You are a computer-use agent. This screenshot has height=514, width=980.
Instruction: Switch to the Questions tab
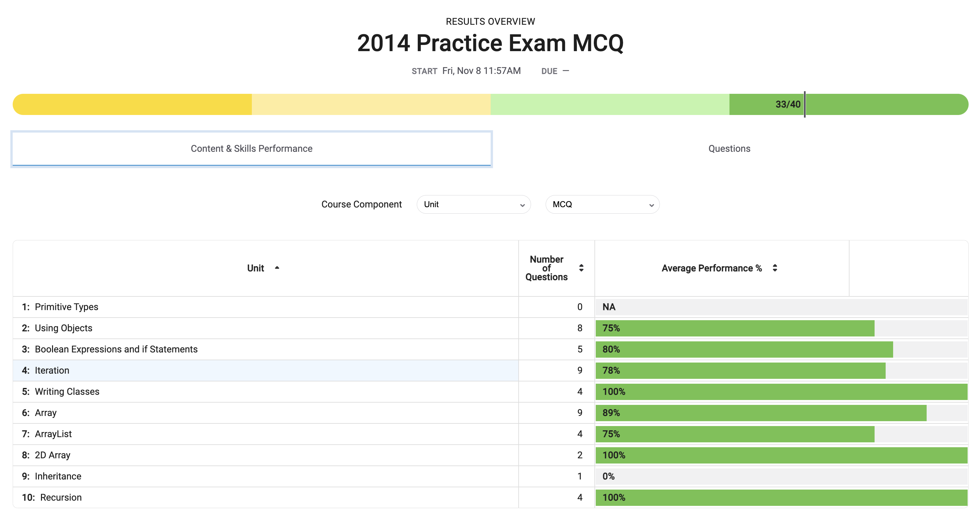coord(729,149)
